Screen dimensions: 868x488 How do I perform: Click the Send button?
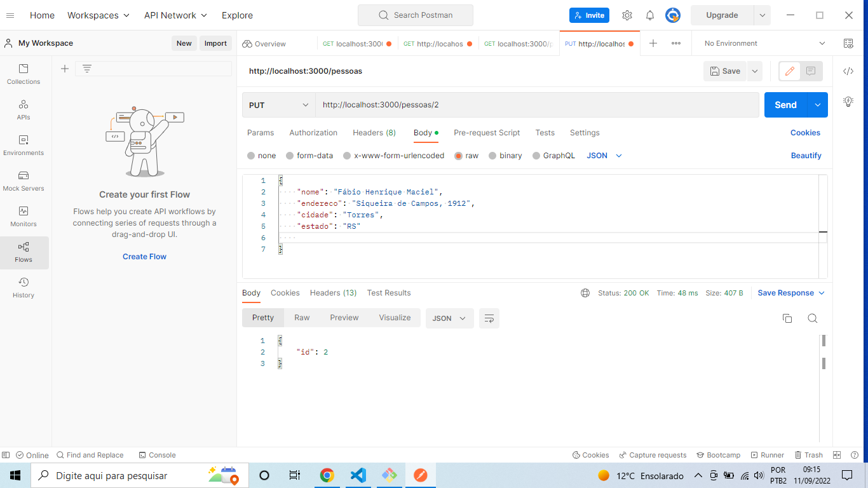point(785,105)
